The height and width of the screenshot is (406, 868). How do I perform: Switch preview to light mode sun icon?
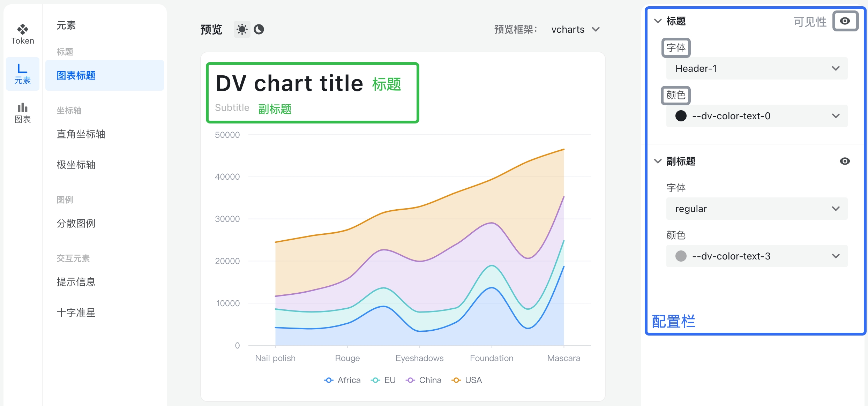242,29
